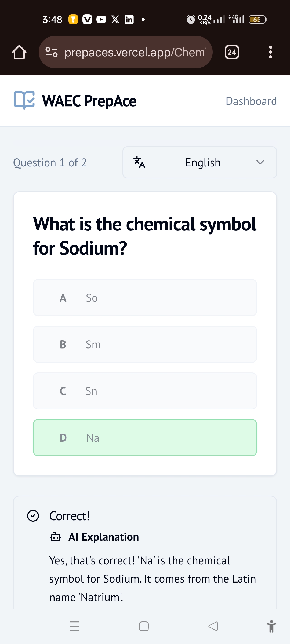This screenshot has width=290, height=644.
Task: Tap the browser home icon
Action: [19, 52]
